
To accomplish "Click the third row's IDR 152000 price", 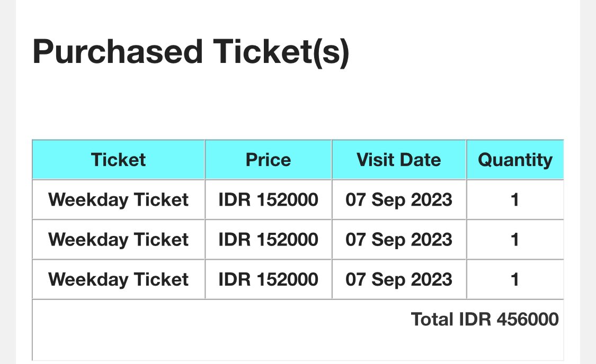I will click(269, 279).
